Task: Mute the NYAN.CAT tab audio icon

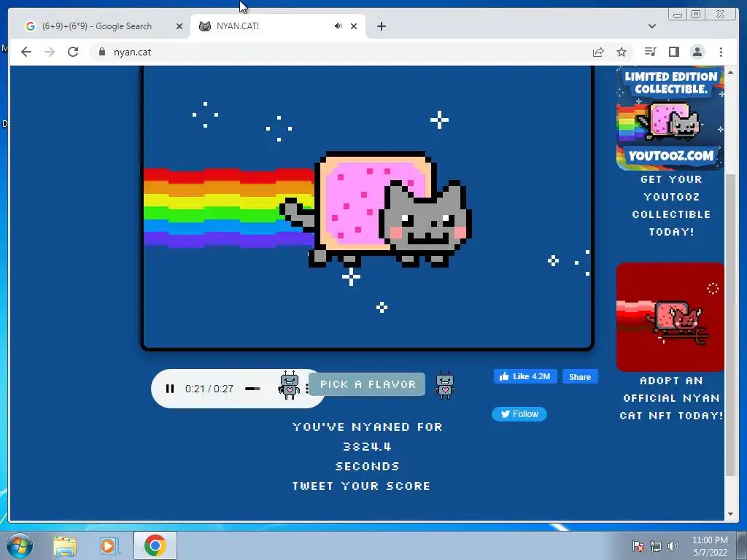Action: pos(338,26)
